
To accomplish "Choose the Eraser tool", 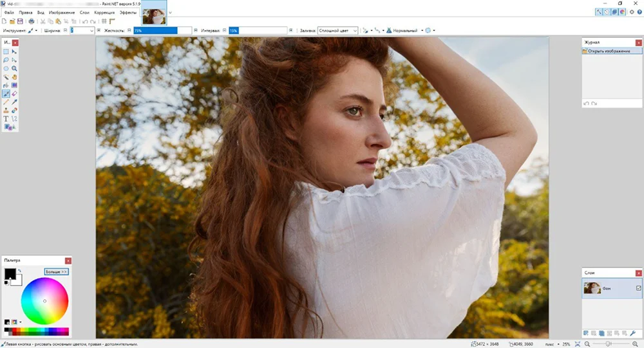I will coord(14,93).
